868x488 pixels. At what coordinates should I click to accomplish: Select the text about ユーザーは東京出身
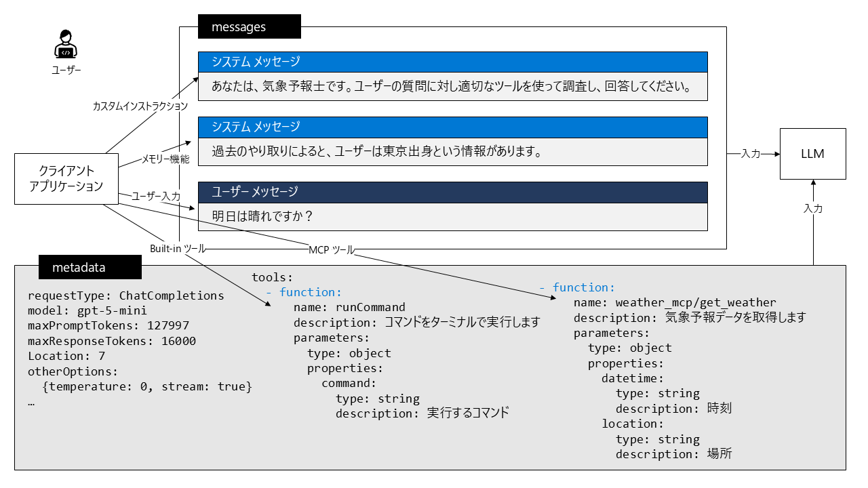(x=376, y=152)
